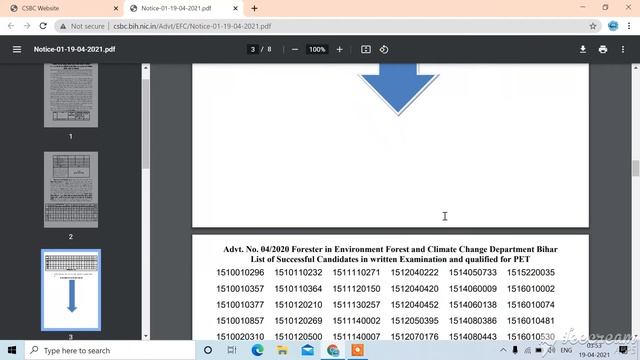
Task: Switch to the CSBC Website tab
Action: (61, 8)
